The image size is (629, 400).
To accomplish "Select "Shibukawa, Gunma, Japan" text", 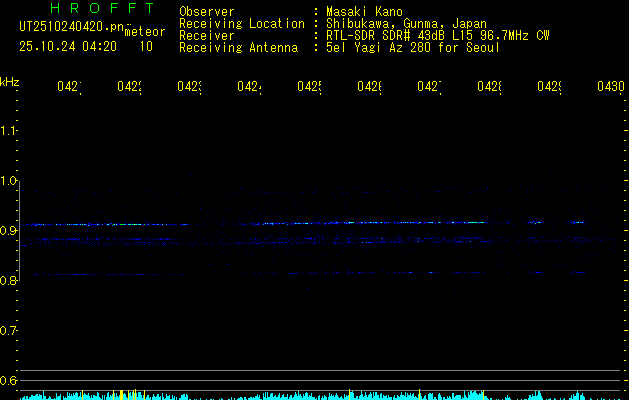I will point(406,24).
